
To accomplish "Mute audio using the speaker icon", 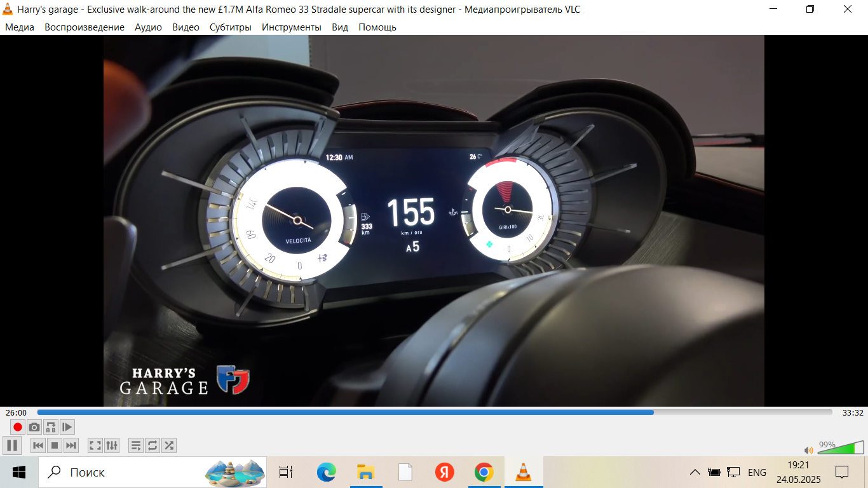I will (x=809, y=451).
